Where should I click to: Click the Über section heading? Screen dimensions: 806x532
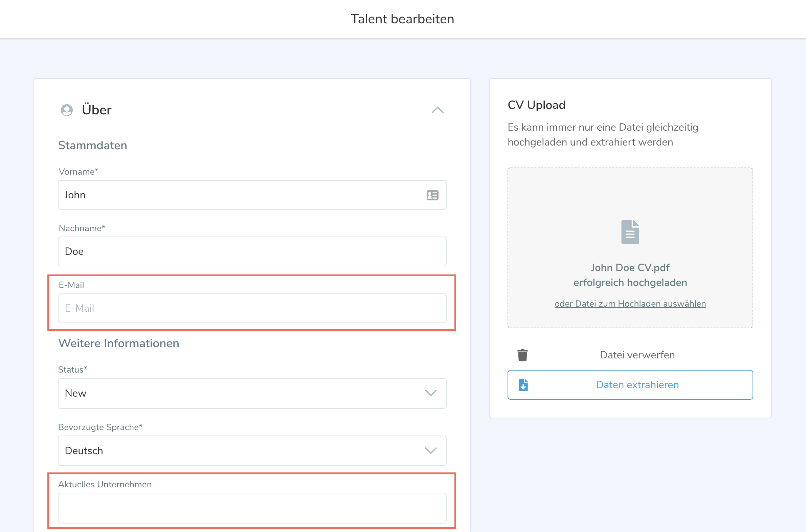(97, 110)
